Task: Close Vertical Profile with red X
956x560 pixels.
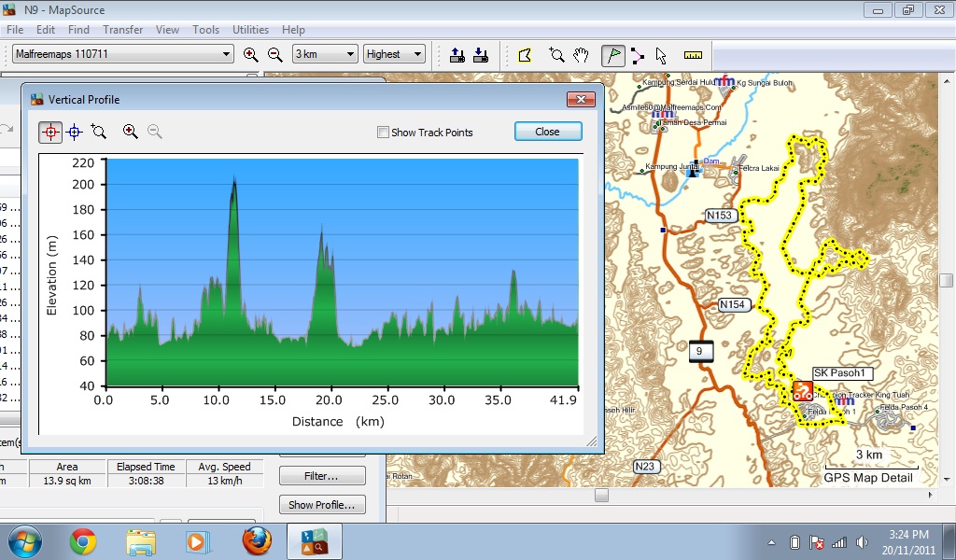Action: pyautogui.click(x=581, y=99)
